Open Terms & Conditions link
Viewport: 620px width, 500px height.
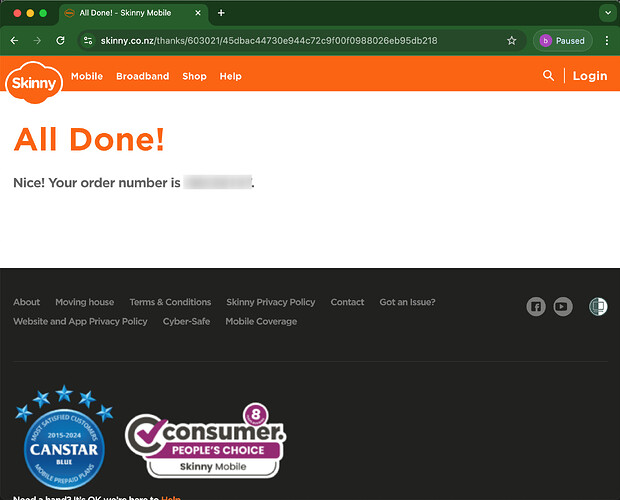pyautogui.click(x=170, y=302)
